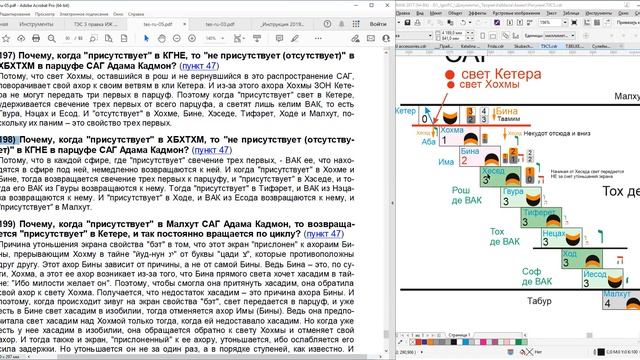Click CorelDRAW's purple search content icon
The height and width of the screenshot is (360, 640).
[x=497, y=22]
